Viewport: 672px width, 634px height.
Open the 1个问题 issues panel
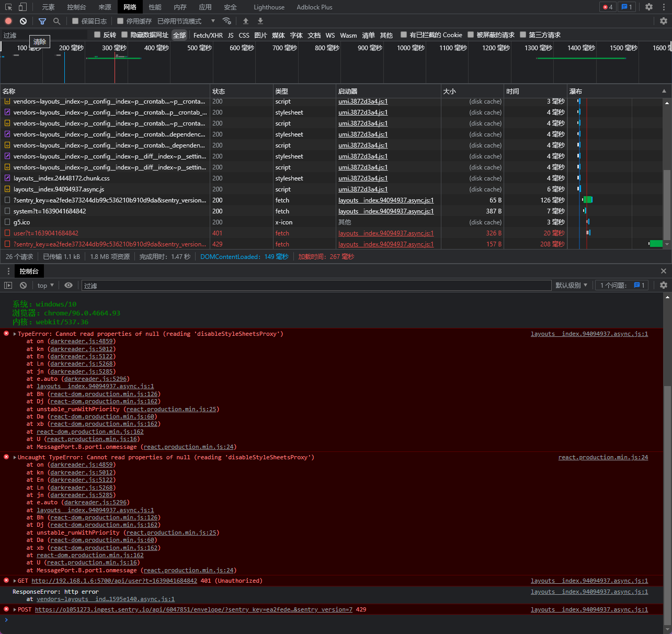621,285
